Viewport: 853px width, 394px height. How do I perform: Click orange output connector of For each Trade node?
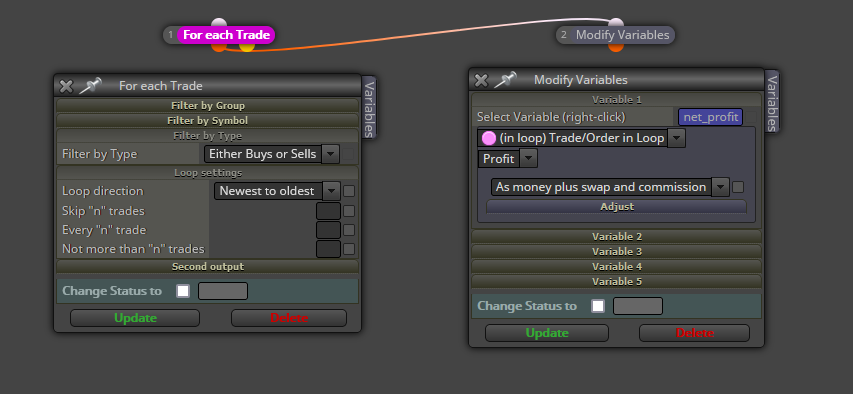(x=219, y=47)
